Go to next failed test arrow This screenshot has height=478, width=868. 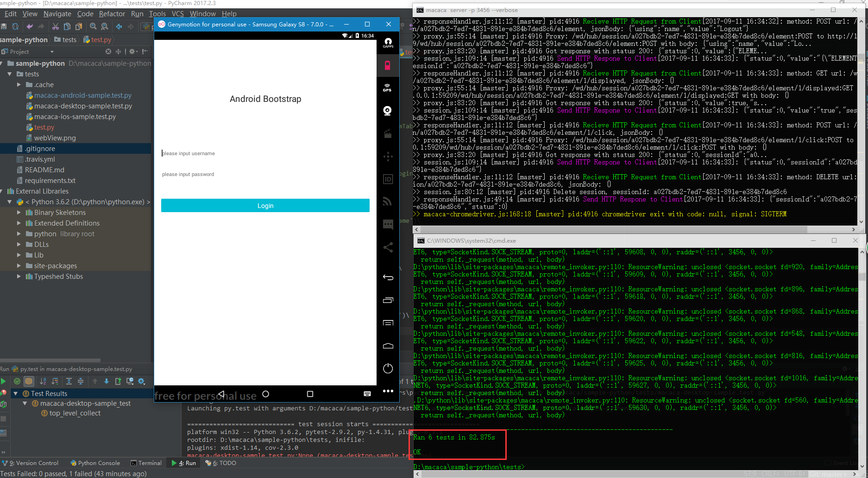pyautogui.click(x=107, y=381)
